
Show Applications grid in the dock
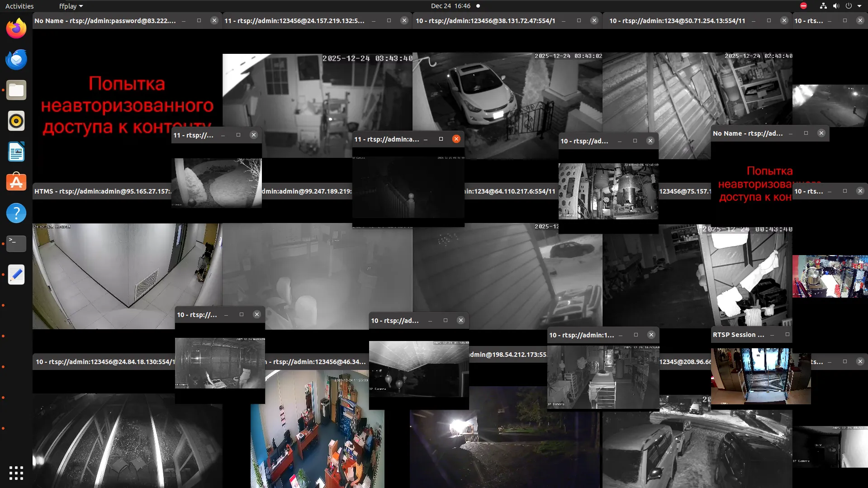click(16, 473)
